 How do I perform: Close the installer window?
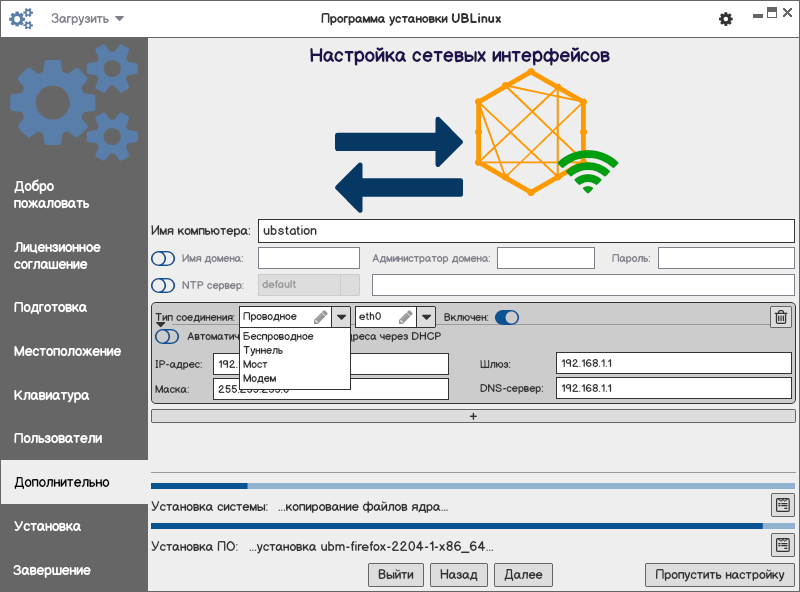coord(788,13)
